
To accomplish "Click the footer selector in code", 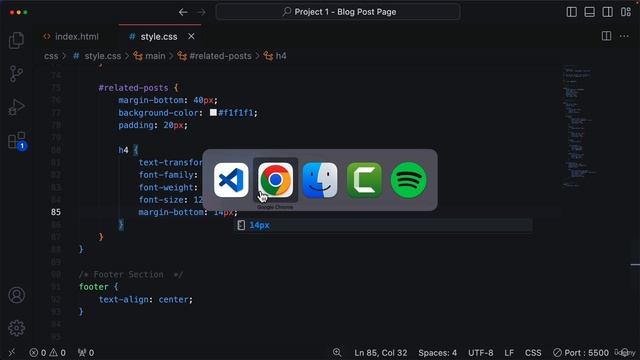I will (93, 287).
